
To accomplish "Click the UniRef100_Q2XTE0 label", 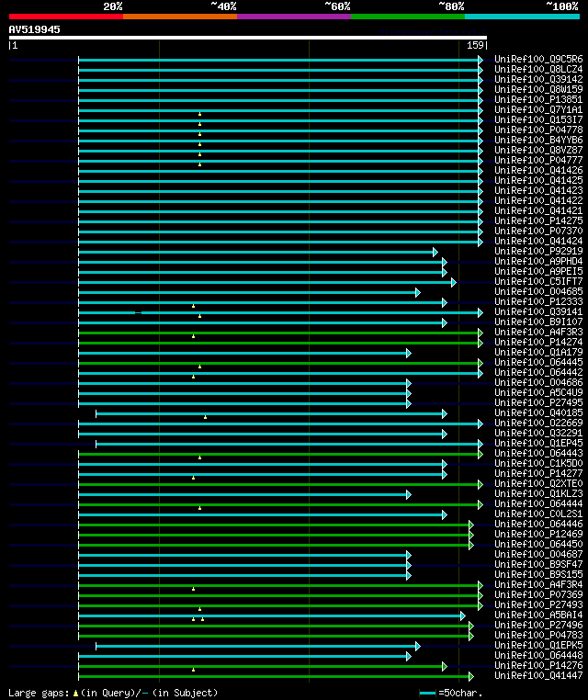I will 538,483.
